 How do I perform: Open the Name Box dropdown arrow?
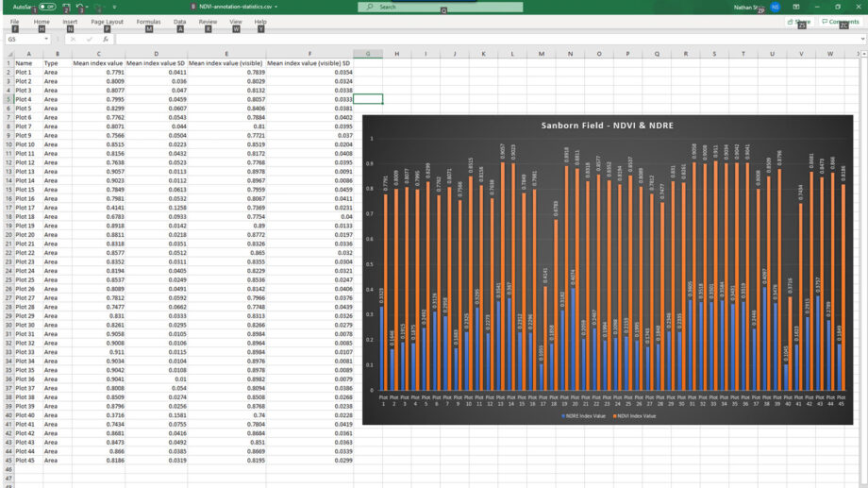46,40
